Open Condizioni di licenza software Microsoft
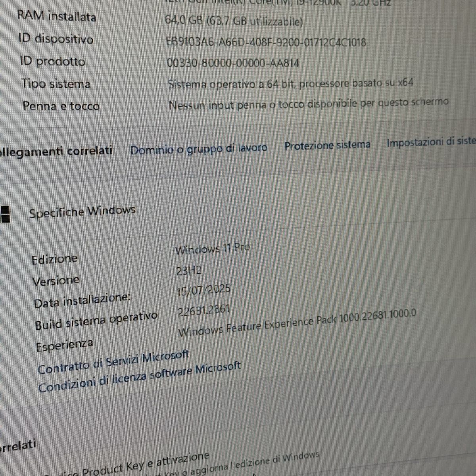The image size is (476, 476). pos(139,377)
